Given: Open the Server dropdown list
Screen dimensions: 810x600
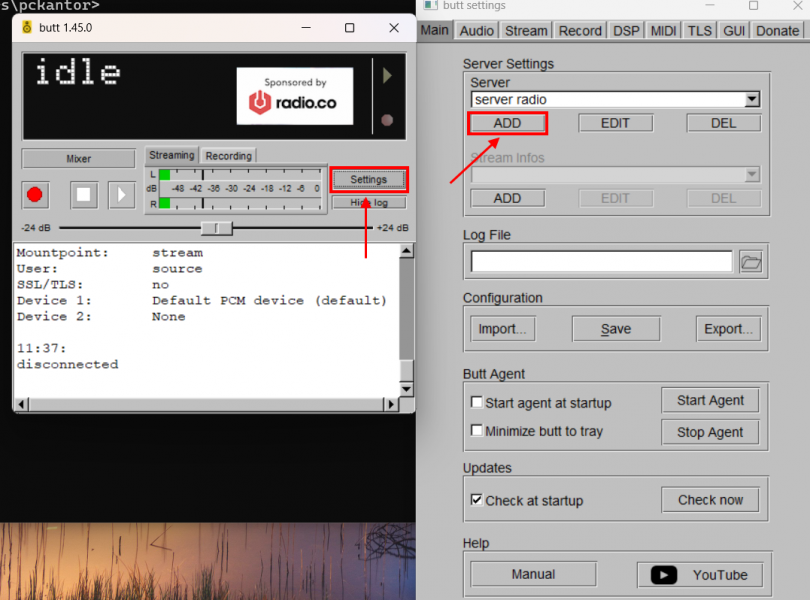Looking at the screenshot, I should (752, 100).
